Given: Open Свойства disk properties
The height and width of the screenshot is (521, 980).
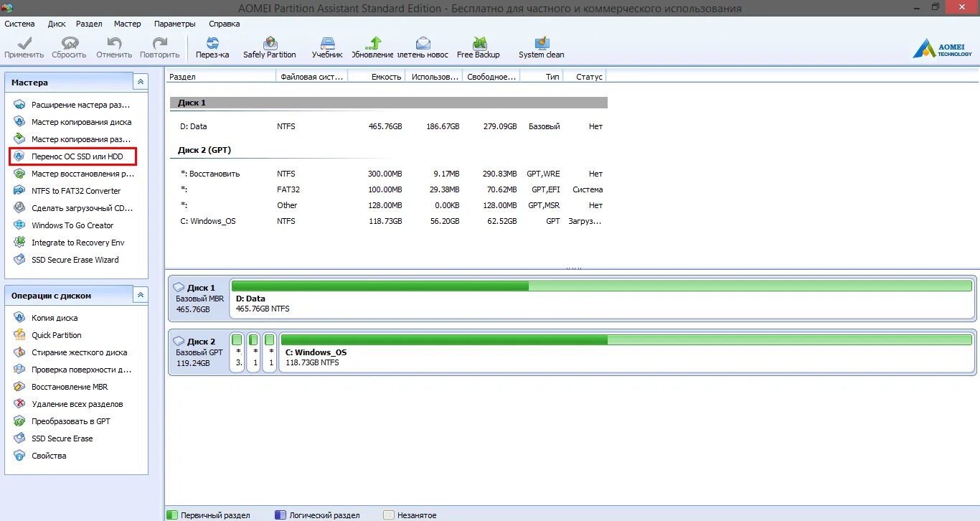Looking at the screenshot, I should click(x=40, y=456).
